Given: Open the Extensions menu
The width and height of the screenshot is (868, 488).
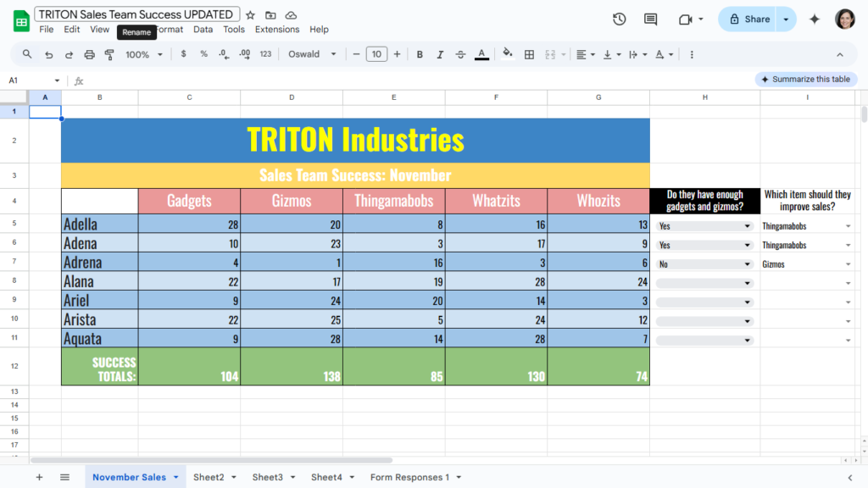Looking at the screenshot, I should click(x=277, y=30).
